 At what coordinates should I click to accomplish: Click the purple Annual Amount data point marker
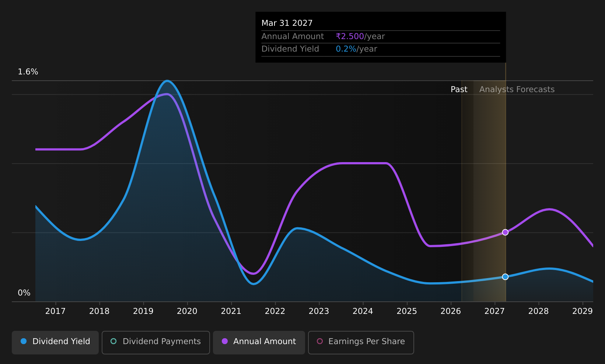click(505, 232)
